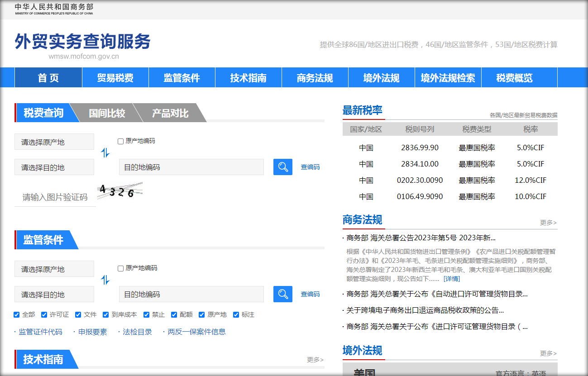Screen dimensions: 588x376
Task: Switch to the 国间比较 tab
Action: pos(107,113)
